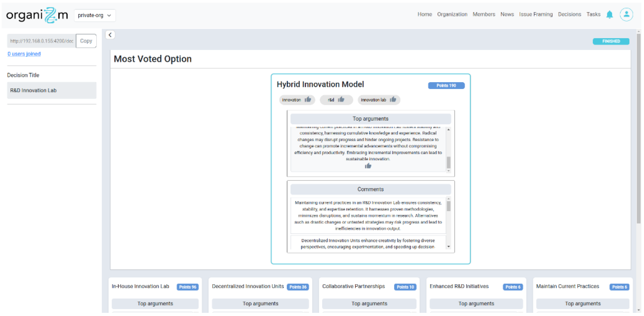
Task: Click the notification bell icon
Action: 609,15
